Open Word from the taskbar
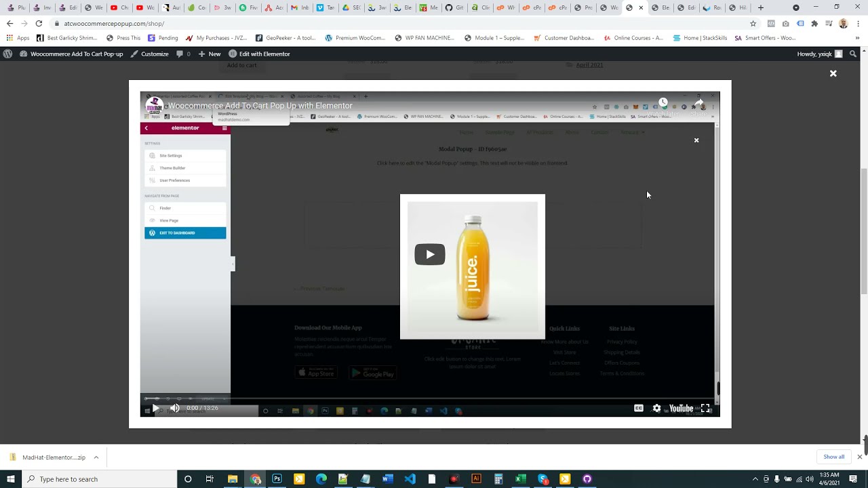Screen dimensions: 868x488 coord(388,479)
